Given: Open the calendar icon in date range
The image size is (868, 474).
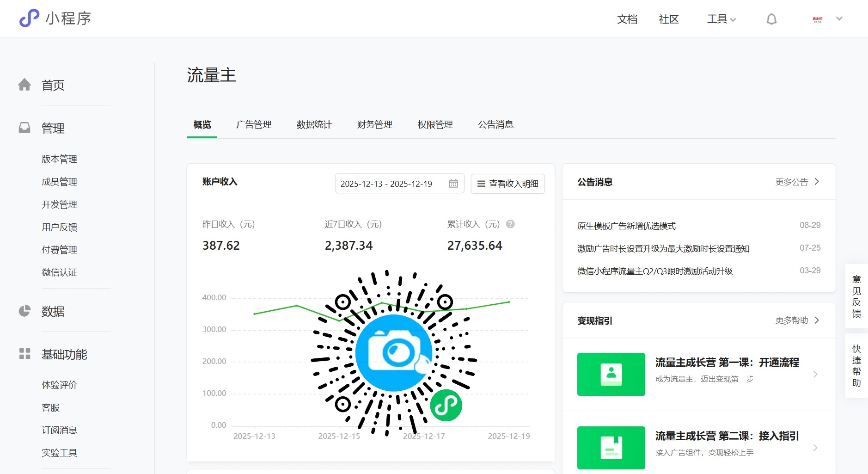Looking at the screenshot, I should (x=453, y=184).
